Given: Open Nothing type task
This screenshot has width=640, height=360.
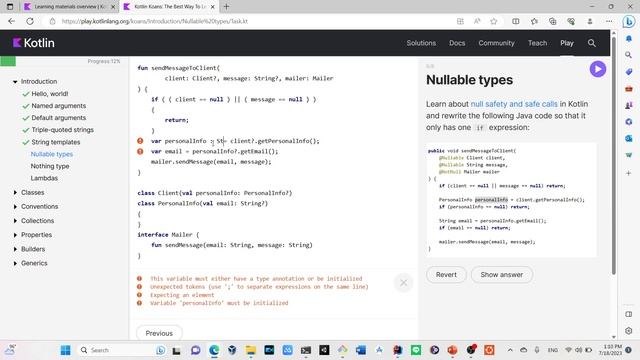Looking at the screenshot, I should [50, 166].
